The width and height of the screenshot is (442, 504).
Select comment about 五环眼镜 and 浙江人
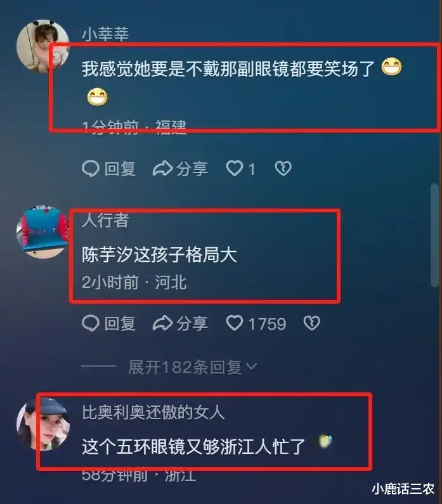[193, 446]
